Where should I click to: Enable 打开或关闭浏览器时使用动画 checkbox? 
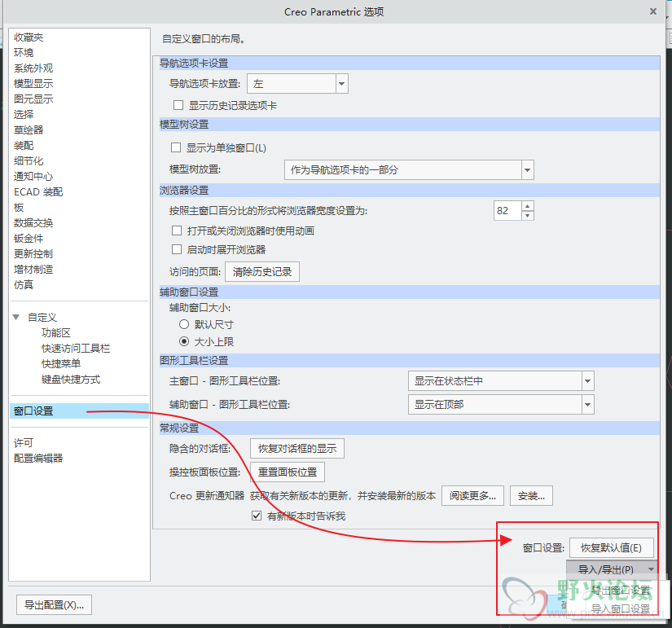pos(177,231)
